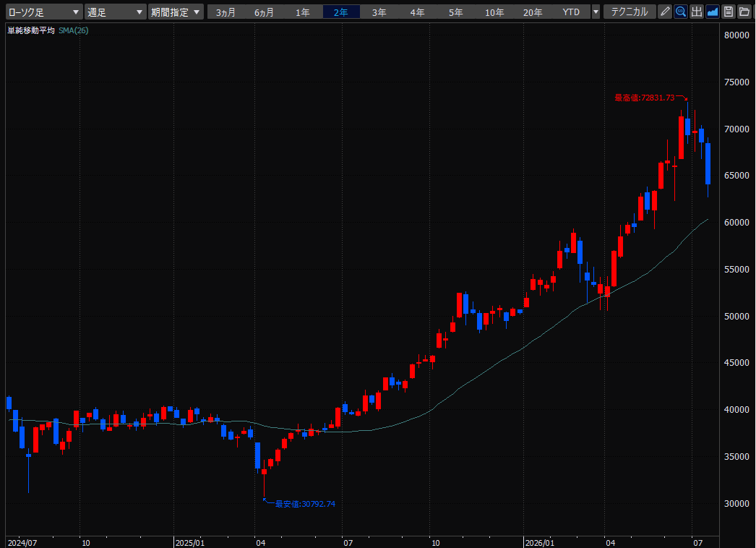
Task: Click the 最安値:30792.74 annotation
Action: coord(305,504)
